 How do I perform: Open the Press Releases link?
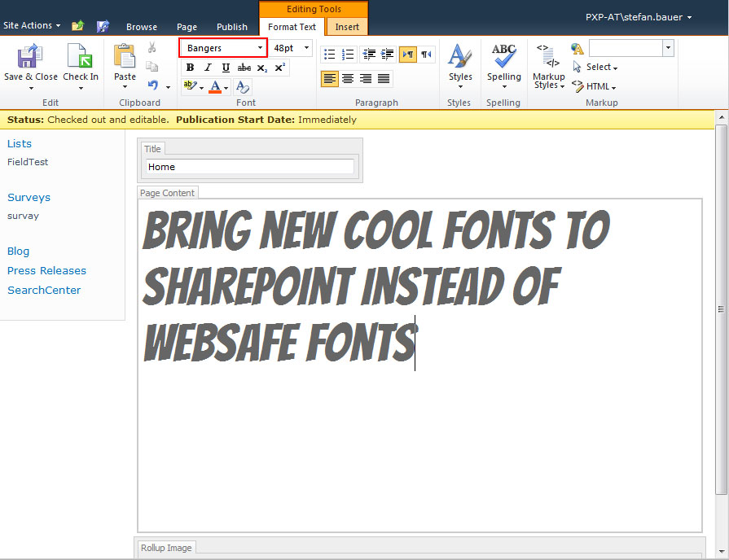click(x=46, y=270)
